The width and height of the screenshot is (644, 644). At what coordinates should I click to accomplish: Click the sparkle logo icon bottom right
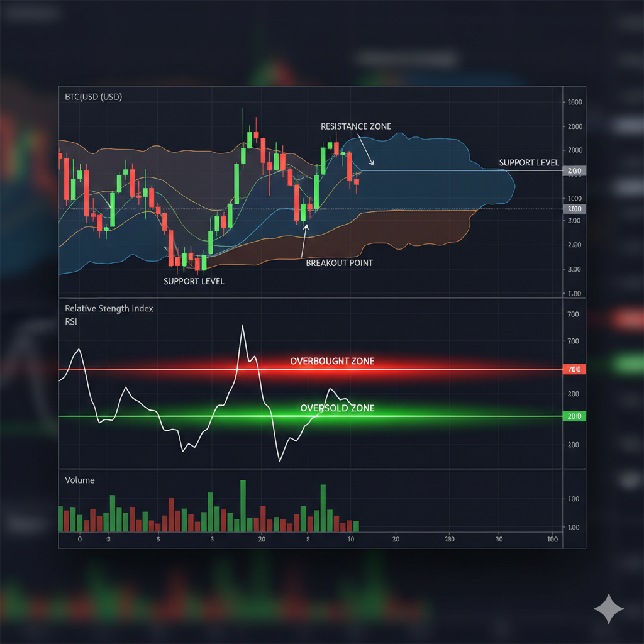tap(609, 608)
